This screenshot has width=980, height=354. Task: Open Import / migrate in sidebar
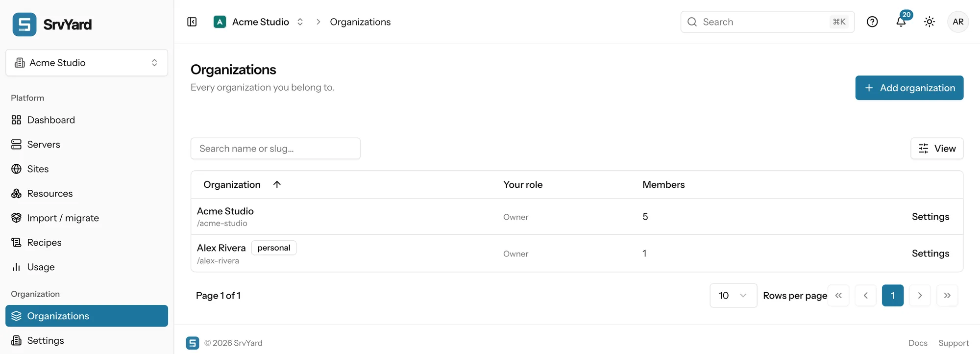coord(87,218)
